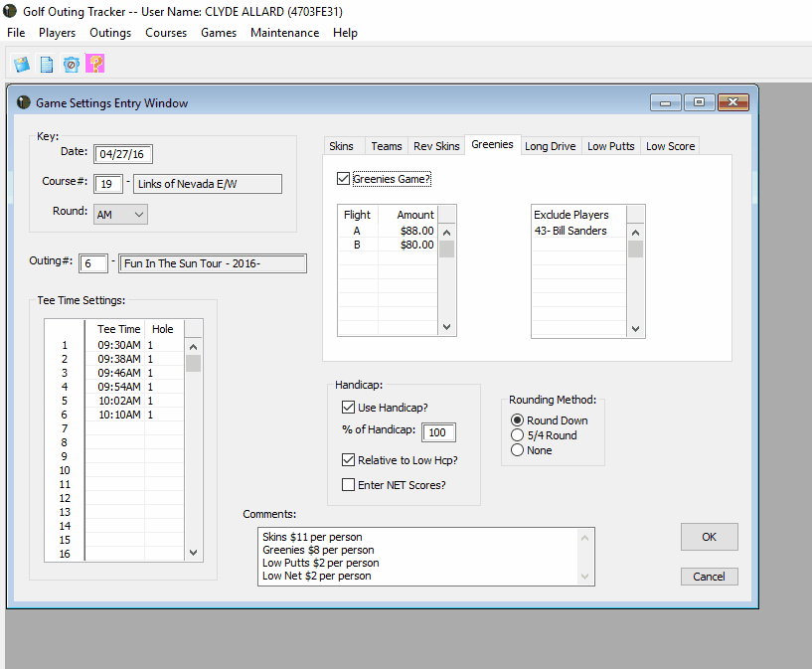This screenshot has height=669, width=812.
Task: Click the Outing# field showing 6
Action: point(93,263)
